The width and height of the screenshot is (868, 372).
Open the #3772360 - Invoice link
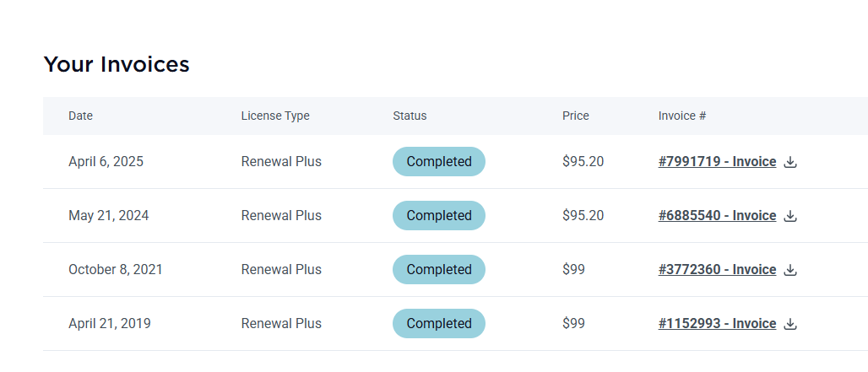click(x=717, y=269)
